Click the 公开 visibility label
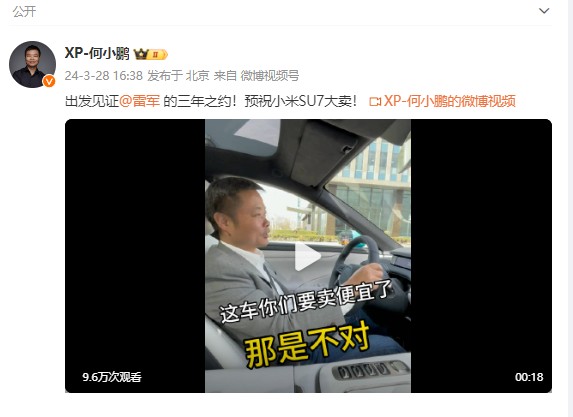 click(24, 11)
